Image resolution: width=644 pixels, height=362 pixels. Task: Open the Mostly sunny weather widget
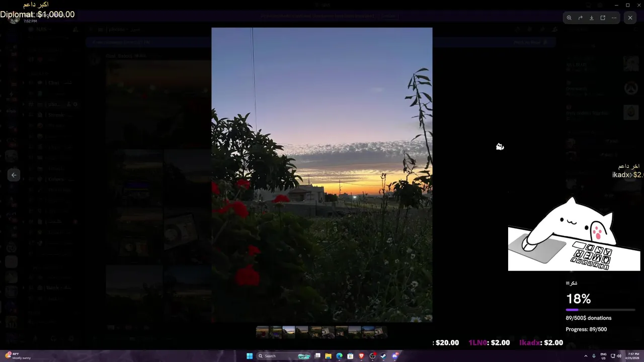click(18, 356)
